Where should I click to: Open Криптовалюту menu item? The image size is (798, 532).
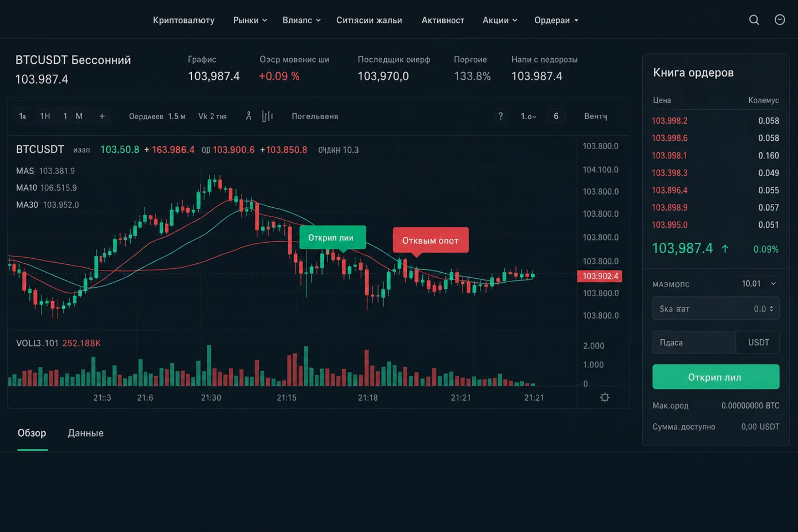coord(183,20)
